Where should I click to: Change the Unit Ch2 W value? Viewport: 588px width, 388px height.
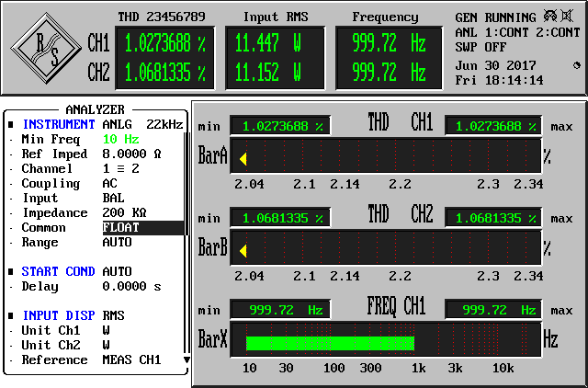point(107,345)
